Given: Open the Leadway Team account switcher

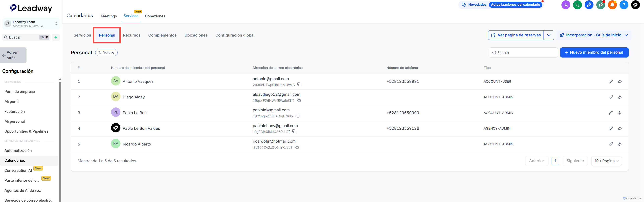Looking at the screenshot, I should click(31, 24).
